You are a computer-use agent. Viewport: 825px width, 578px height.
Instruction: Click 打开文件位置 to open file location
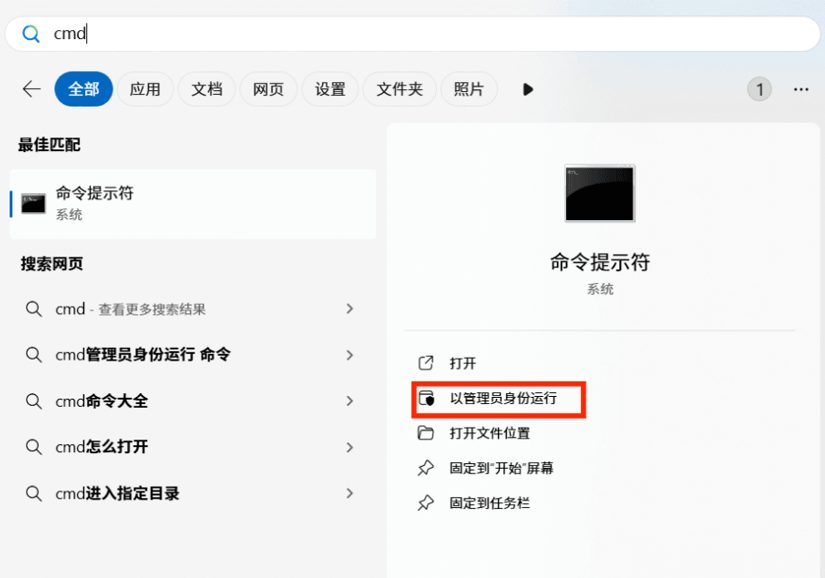[489, 433]
